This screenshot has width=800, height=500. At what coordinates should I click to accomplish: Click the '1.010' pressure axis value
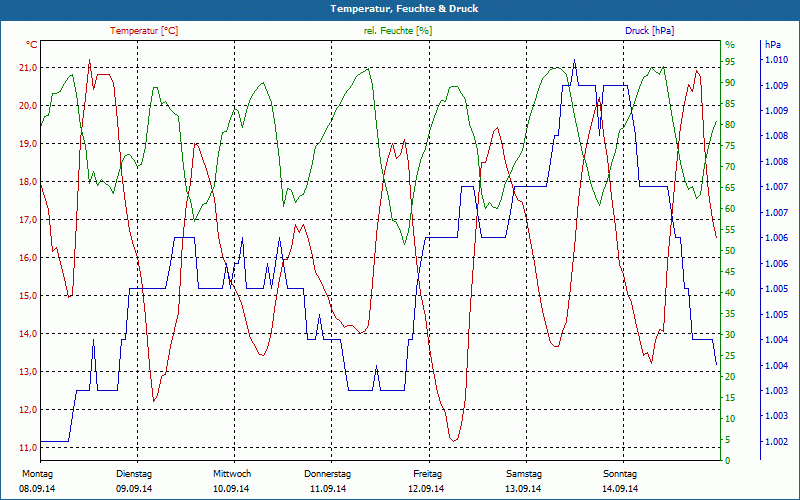coord(776,60)
